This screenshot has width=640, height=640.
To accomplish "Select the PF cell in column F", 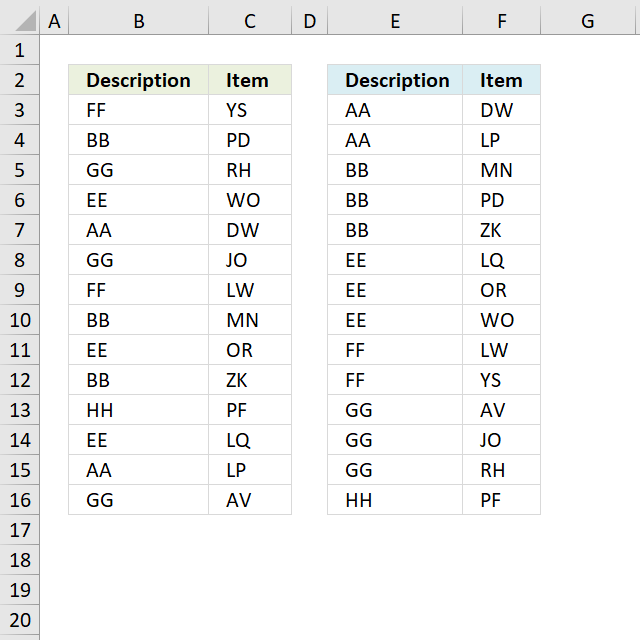I will (x=502, y=500).
